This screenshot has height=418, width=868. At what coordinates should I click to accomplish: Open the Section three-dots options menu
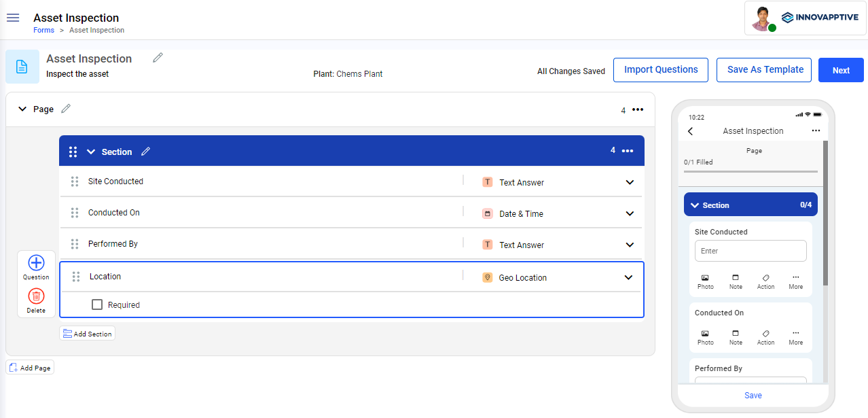(628, 151)
